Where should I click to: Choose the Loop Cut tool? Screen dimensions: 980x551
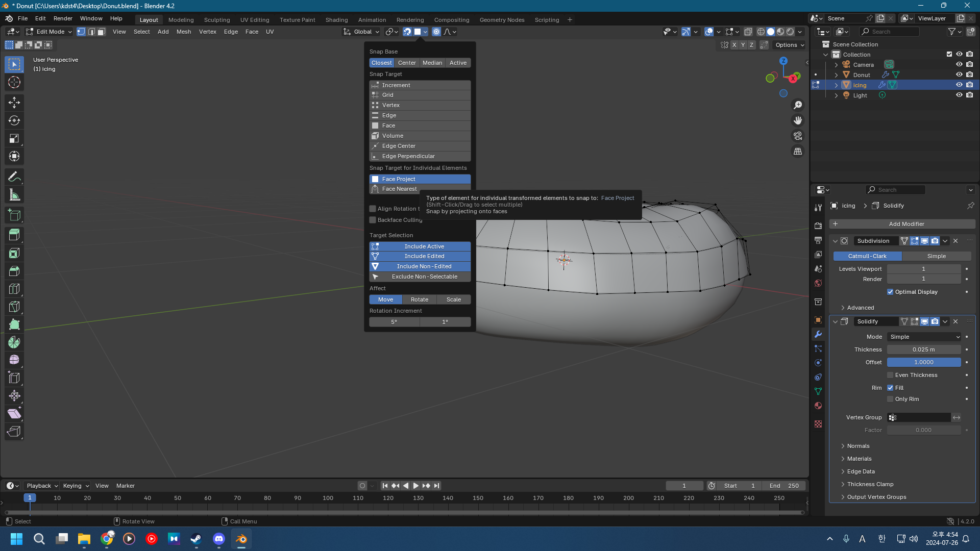pyautogui.click(x=14, y=289)
